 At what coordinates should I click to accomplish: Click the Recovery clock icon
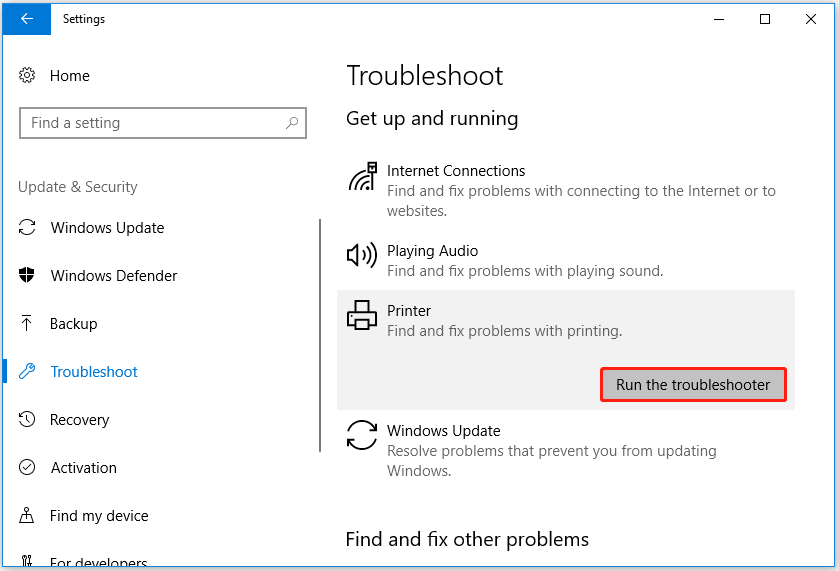point(28,420)
